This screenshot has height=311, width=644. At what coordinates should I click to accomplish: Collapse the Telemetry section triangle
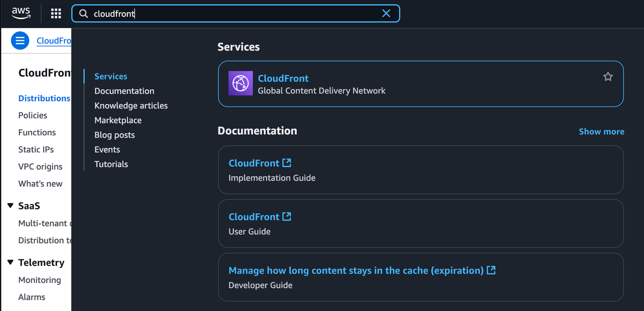click(x=10, y=263)
